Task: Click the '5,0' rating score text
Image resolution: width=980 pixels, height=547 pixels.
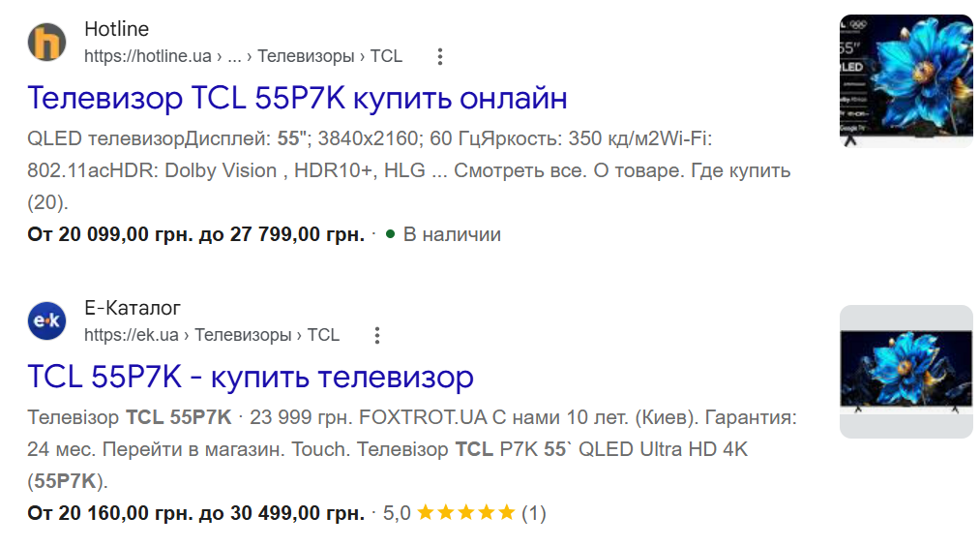Action: tap(397, 513)
